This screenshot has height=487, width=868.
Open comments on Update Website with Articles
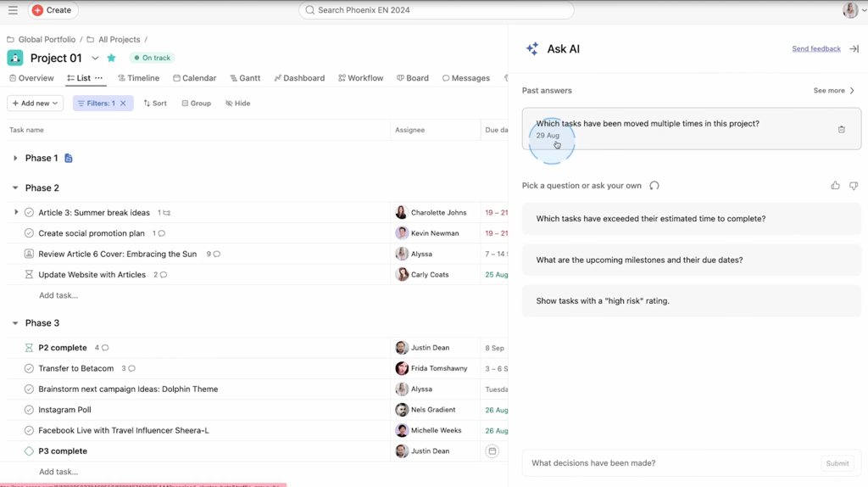coord(160,274)
